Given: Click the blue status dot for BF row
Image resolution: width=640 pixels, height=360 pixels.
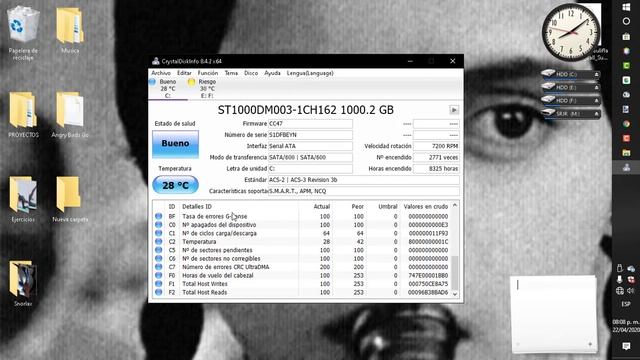Looking at the screenshot, I should (158, 216).
